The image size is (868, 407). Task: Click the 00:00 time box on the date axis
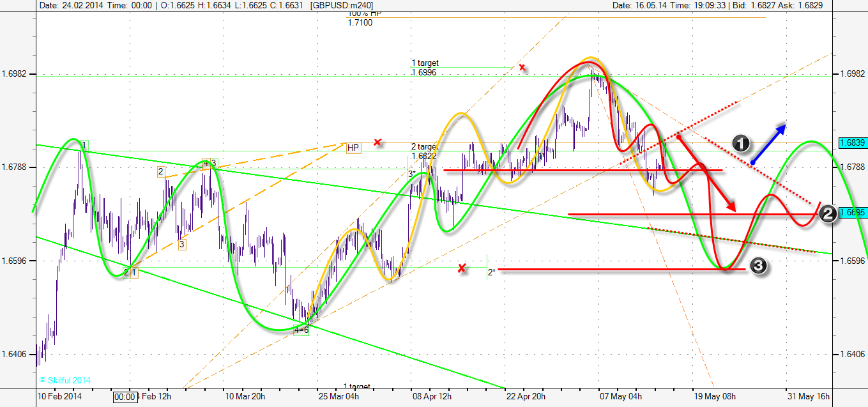(x=125, y=397)
